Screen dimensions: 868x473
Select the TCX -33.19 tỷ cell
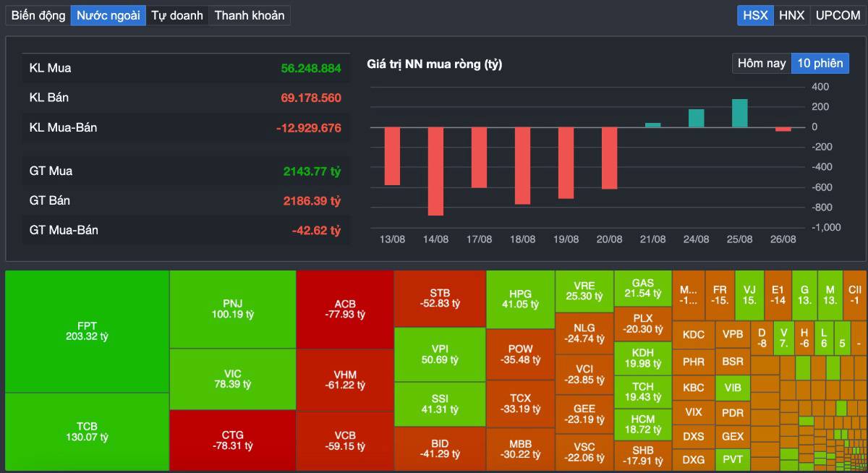pos(520,404)
